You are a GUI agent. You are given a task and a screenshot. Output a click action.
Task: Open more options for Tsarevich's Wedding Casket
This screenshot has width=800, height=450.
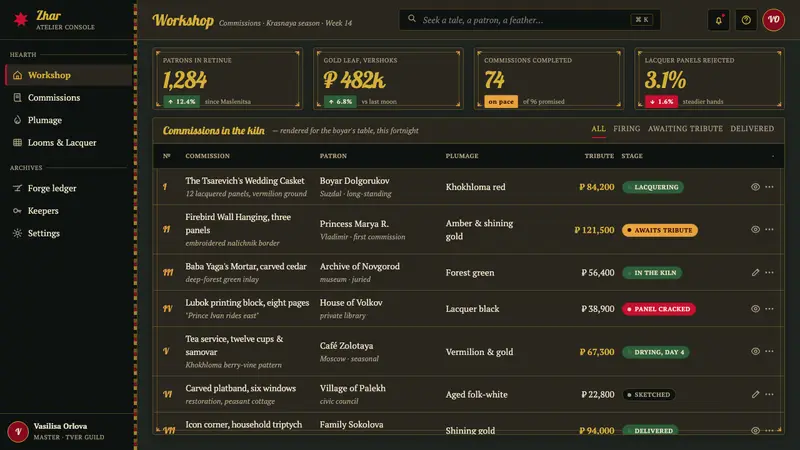(x=769, y=187)
